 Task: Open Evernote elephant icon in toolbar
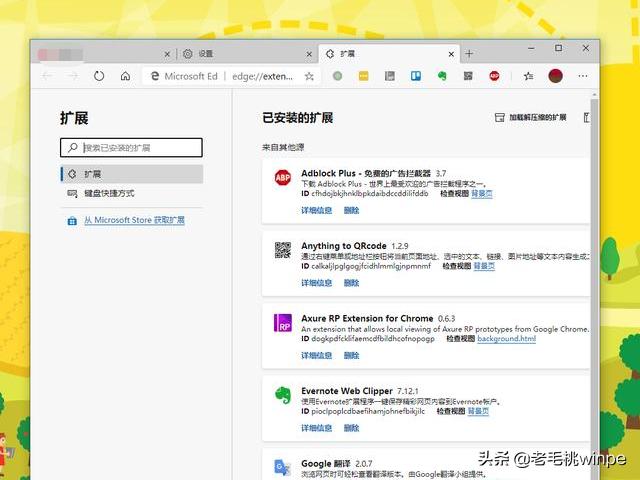pos(442,76)
